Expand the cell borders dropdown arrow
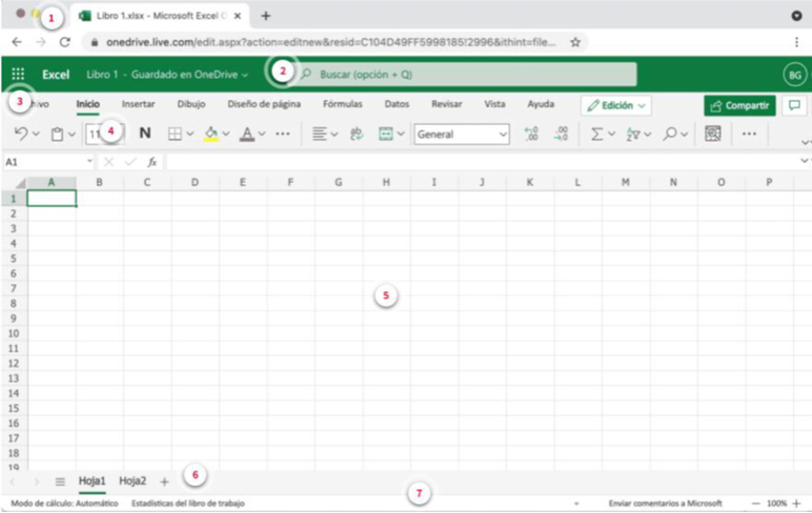812x513 pixels. click(190, 134)
